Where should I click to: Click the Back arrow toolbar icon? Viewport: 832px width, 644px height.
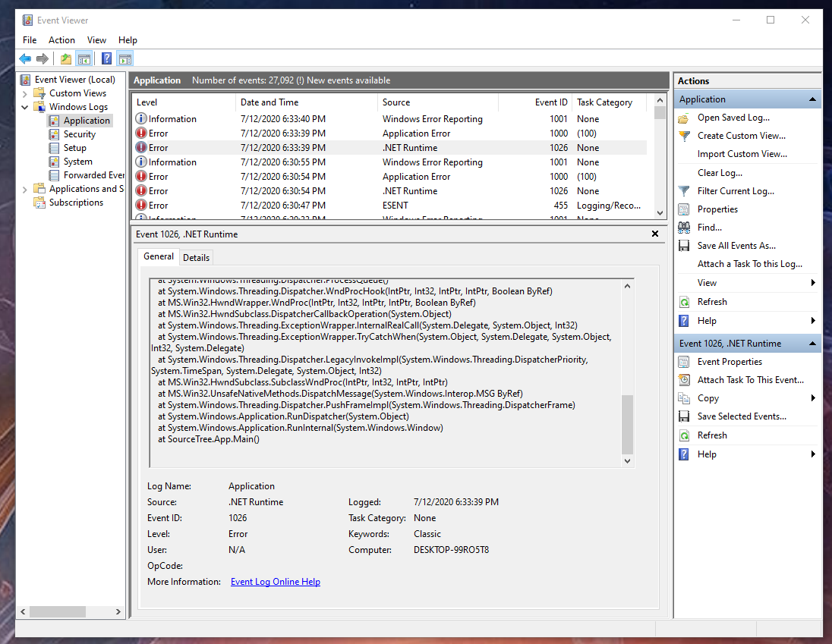tap(25, 59)
